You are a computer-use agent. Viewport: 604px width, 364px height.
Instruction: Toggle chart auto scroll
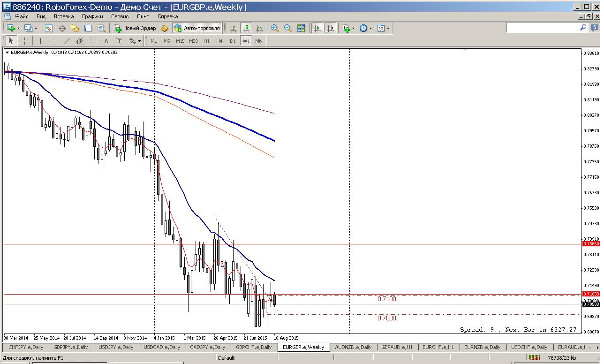coord(317,28)
